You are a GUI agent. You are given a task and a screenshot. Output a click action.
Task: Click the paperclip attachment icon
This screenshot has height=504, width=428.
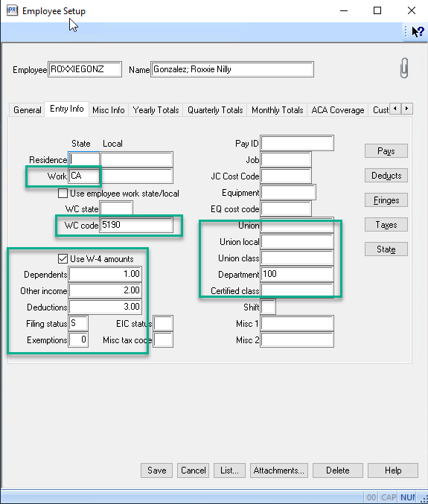click(x=404, y=68)
